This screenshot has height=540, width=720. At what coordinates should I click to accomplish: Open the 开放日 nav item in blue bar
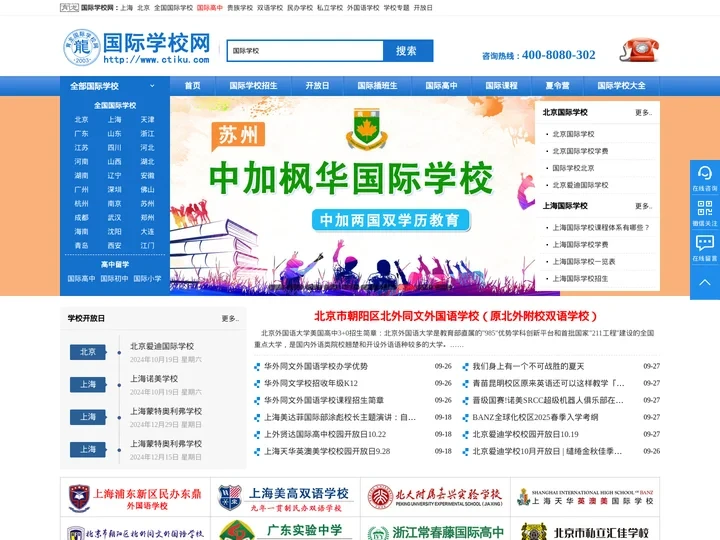(x=317, y=86)
